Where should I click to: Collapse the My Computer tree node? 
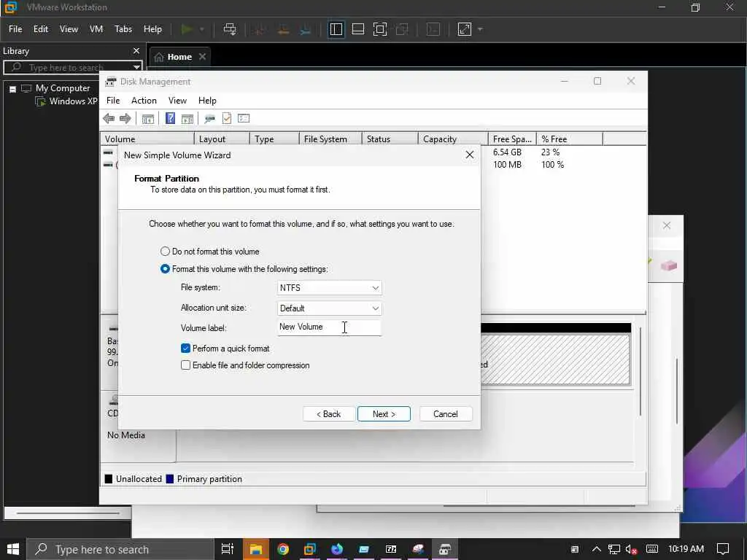[13, 88]
